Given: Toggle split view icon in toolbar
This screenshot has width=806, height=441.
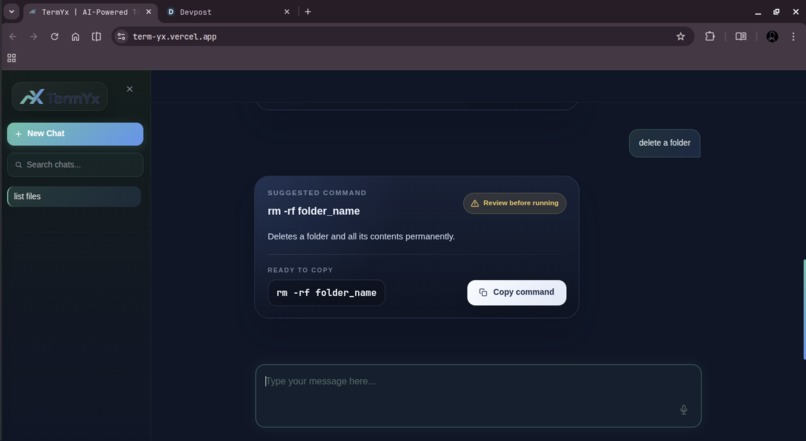Looking at the screenshot, I should point(96,36).
